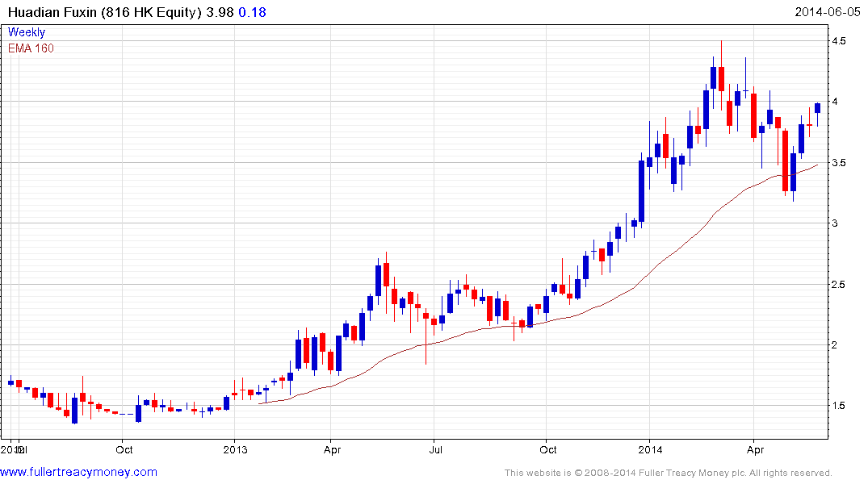The width and height of the screenshot is (868, 484).
Task: Click the www.fullertreacymoney.com link
Action: (x=78, y=472)
